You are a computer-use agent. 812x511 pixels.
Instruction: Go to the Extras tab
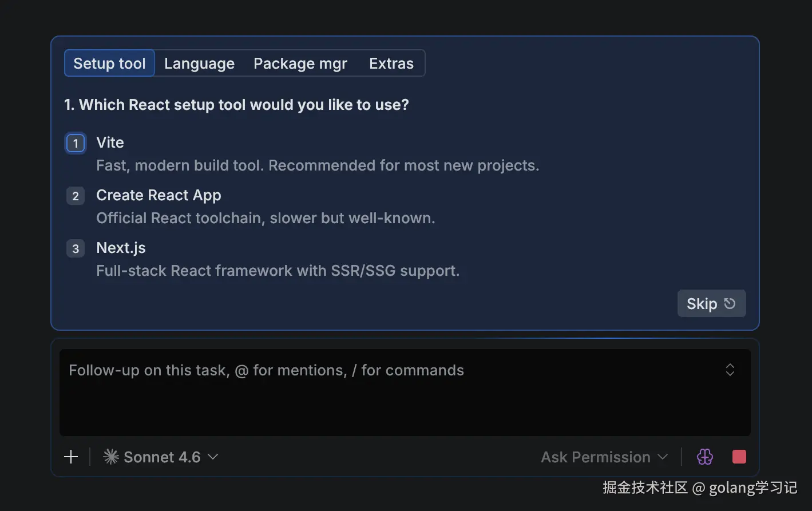click(391, 64)
